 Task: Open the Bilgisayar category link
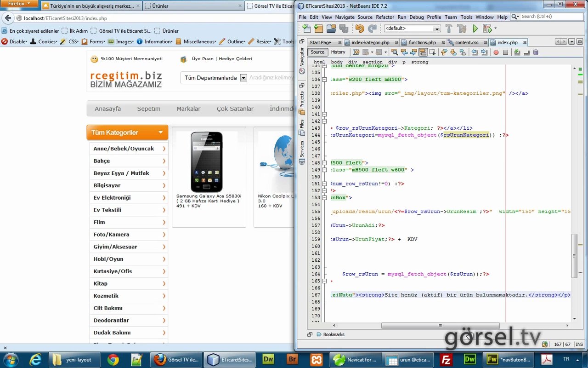coord(107,185)
